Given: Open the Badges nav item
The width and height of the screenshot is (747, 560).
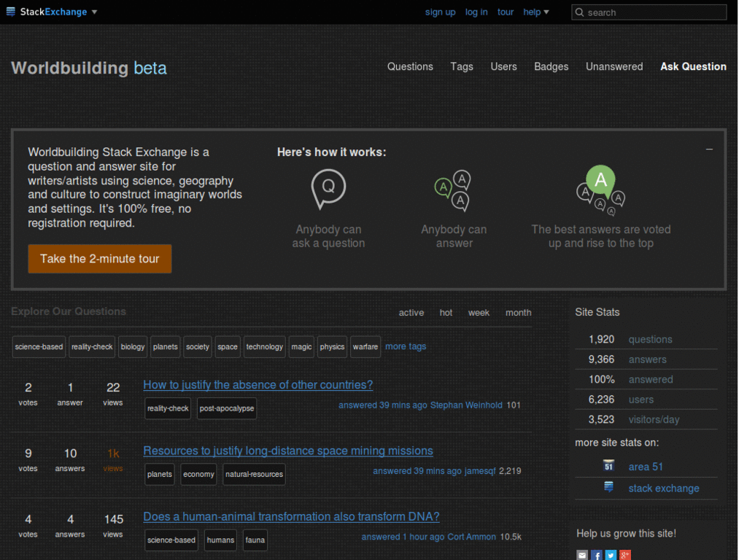Looking at the screenshot, I should click(551, 66).
